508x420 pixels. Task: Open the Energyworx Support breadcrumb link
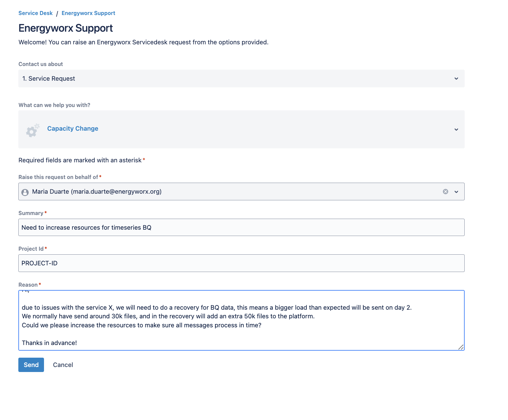(88, 13)
